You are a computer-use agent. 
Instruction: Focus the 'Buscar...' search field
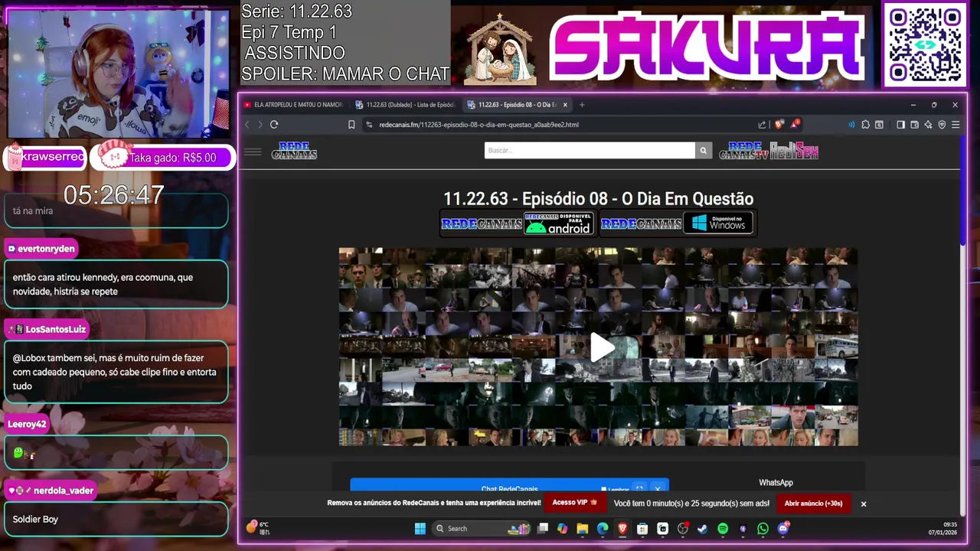pos(590,151)
